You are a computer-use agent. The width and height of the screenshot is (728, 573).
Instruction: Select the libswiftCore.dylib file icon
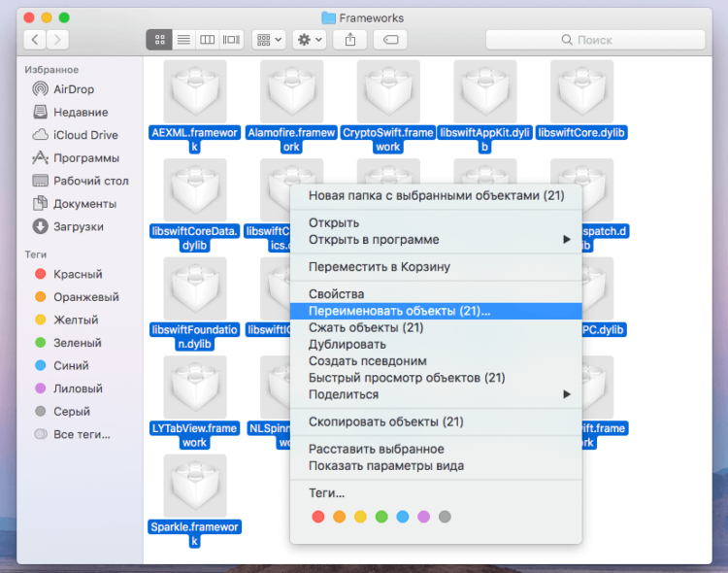(581, 91)
